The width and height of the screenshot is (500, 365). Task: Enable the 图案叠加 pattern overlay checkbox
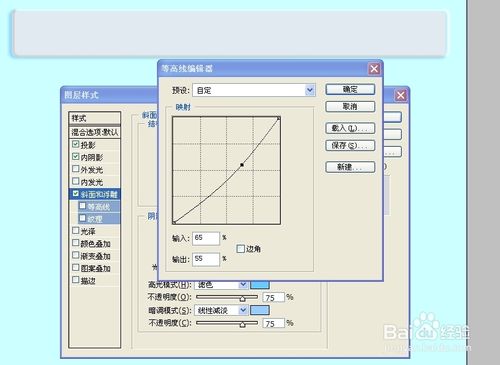76,268
